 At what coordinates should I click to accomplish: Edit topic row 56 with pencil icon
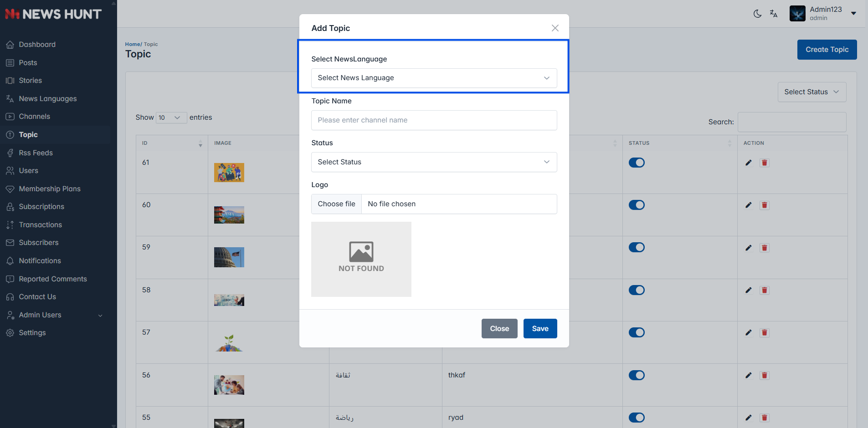748,375
